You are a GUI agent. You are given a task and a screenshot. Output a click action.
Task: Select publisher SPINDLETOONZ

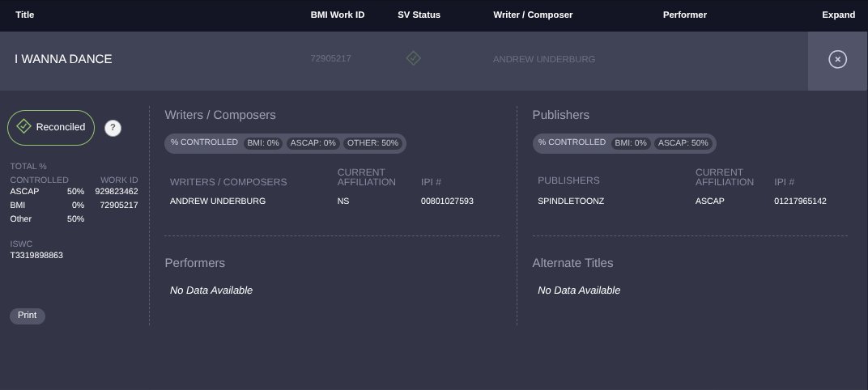(x=571, y=201)
